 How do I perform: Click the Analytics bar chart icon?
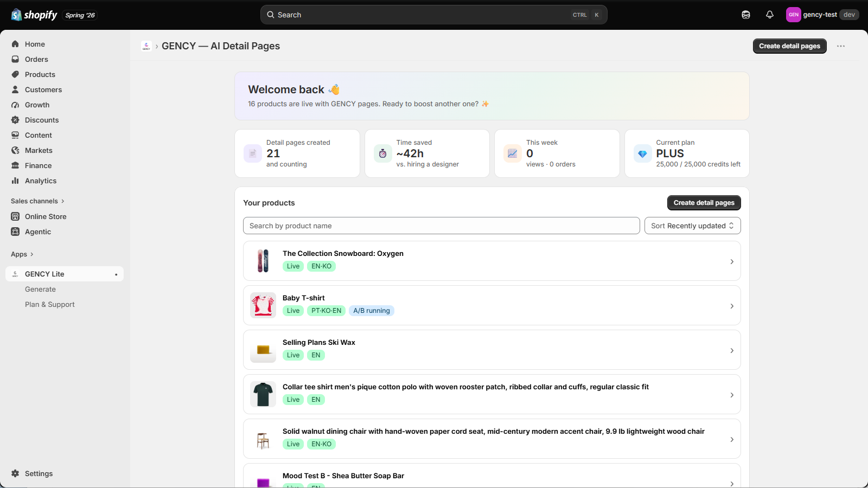15,181
